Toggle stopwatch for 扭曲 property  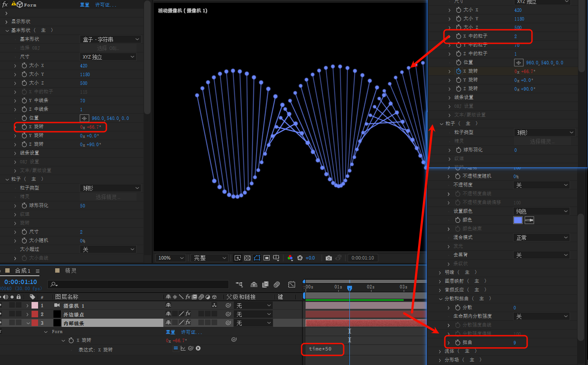(x=458, y=343)
